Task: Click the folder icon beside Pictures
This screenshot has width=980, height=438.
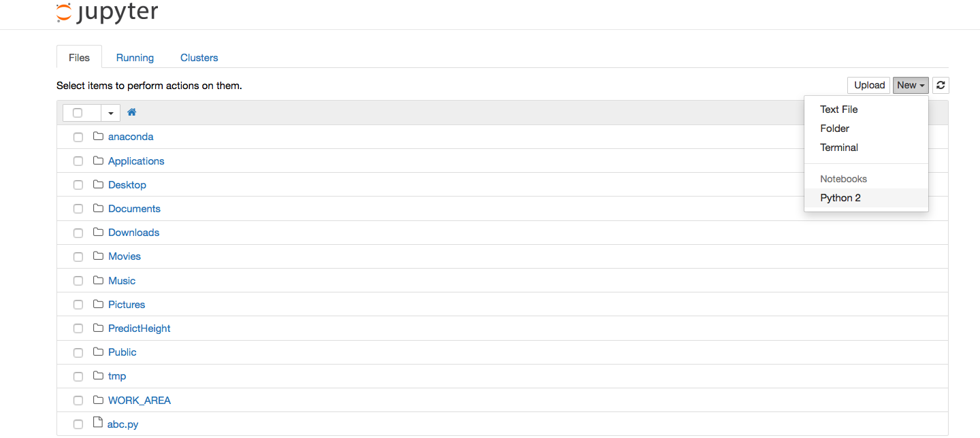Action: 97,304
